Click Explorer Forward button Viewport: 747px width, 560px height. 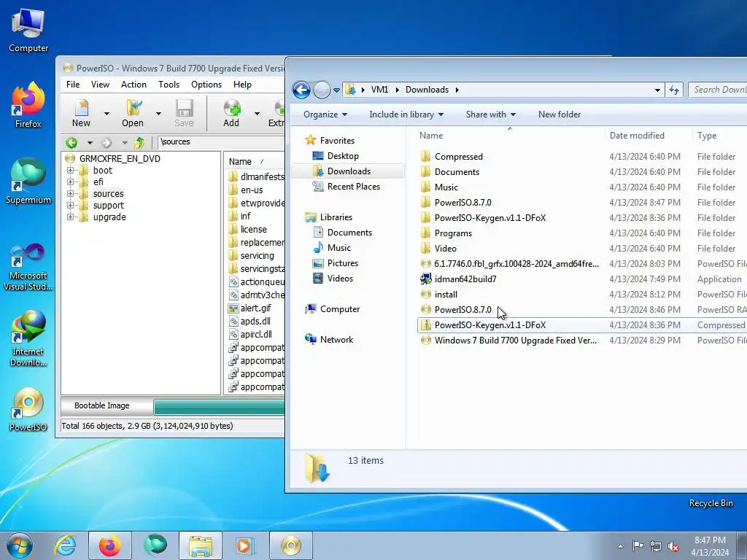point(322,90)
